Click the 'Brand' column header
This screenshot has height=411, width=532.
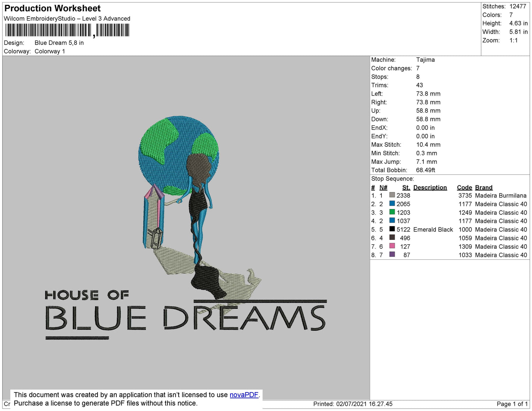[484, 187]
